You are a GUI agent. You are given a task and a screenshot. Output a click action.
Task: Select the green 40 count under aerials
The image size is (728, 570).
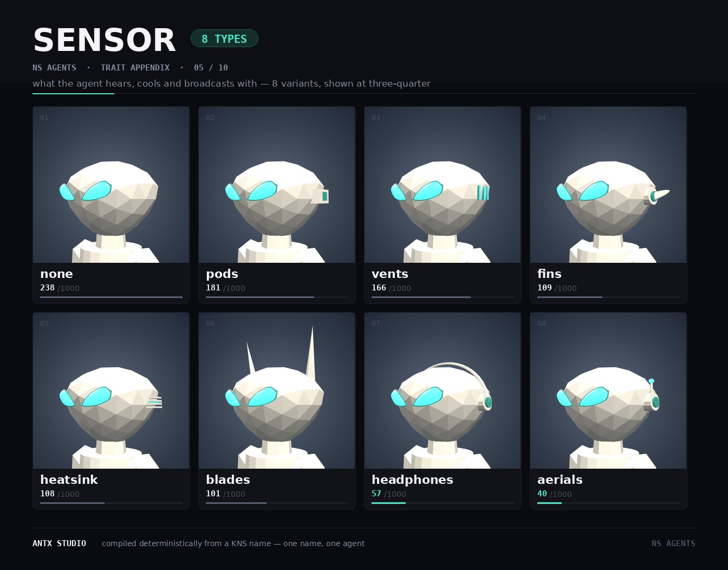(542, 494)
